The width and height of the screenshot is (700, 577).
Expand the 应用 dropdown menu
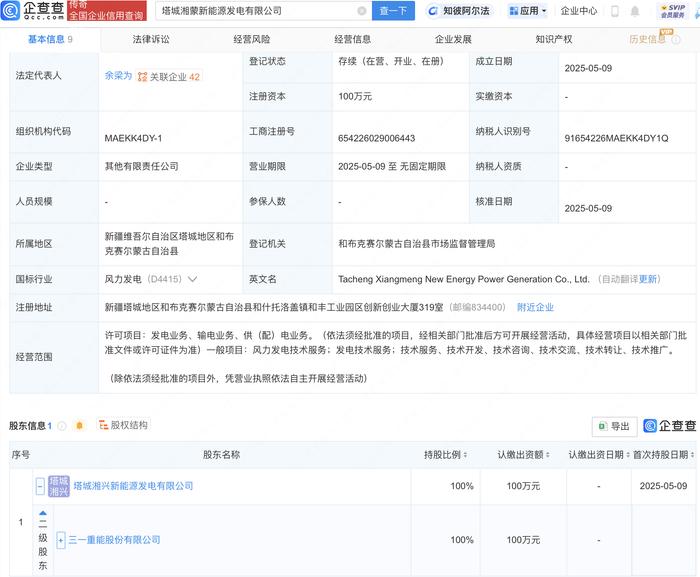click(528, 11)
